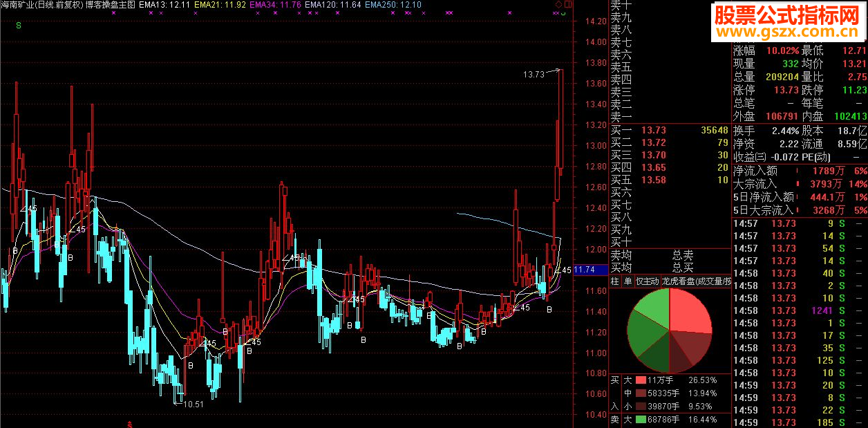Select the 卖一 ask row
The image size is (868, 428).
(669, 117)
